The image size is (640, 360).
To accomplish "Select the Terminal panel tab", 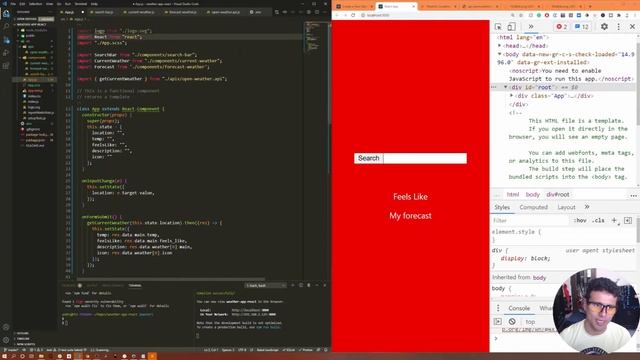I will (x=135, y=285).
